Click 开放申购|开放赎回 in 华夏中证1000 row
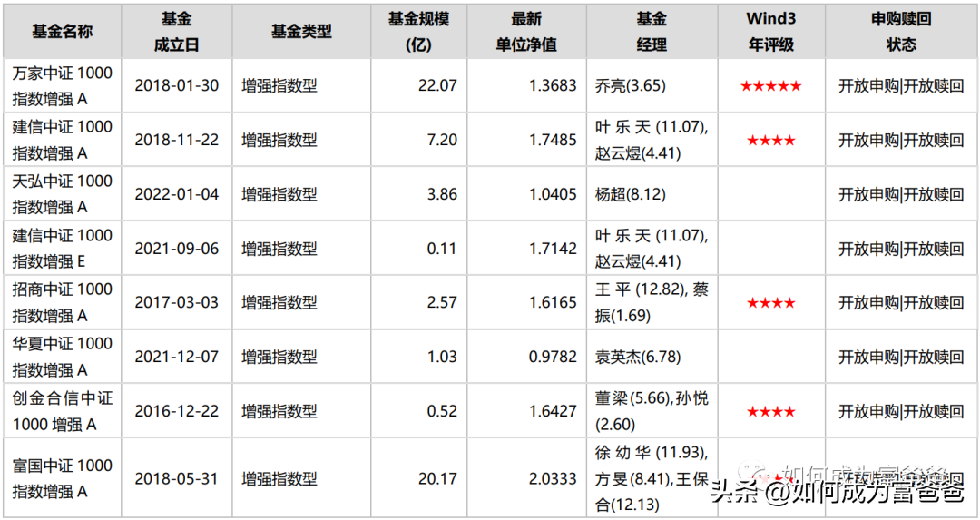The image size is (980, 520). coord(901,357)
